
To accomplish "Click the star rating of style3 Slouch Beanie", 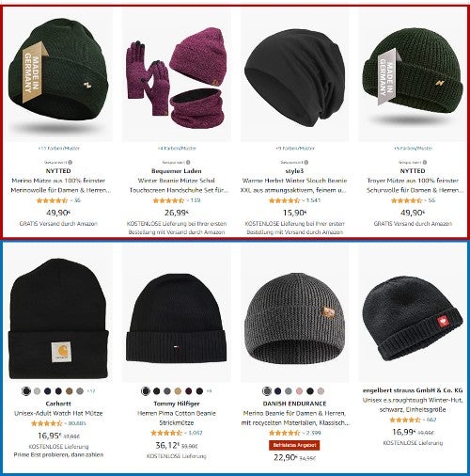I will (x=285, y=200).
